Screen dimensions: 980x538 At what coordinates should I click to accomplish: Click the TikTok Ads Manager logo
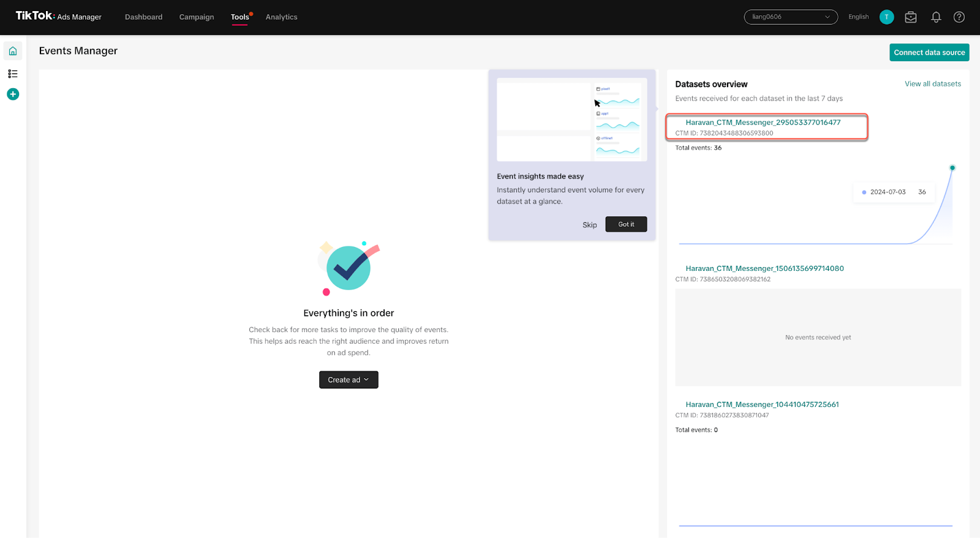58,17
